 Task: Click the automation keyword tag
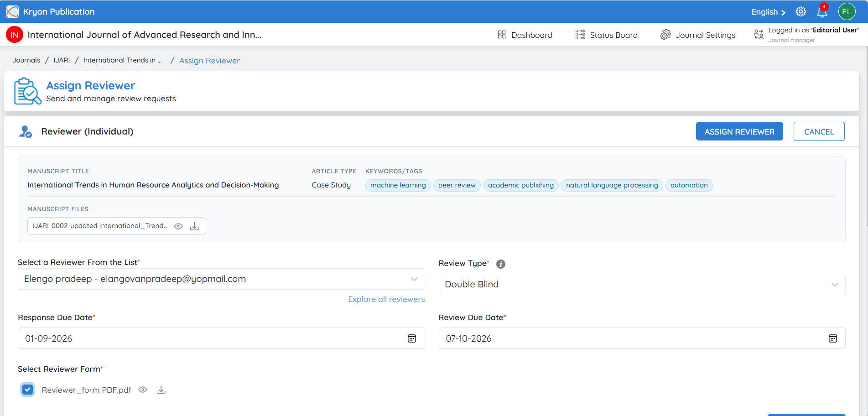click(689, 185)
